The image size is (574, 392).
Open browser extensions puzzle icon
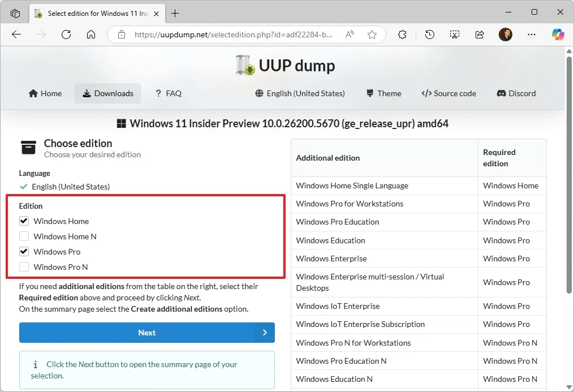(403, 35)
